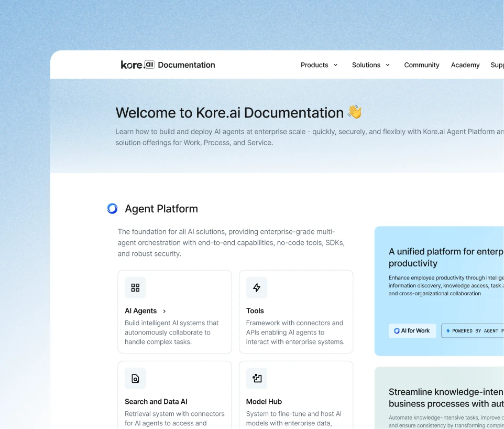Click the Powered By Agent badge
The image size is (504, 429).
click(473, 331)
